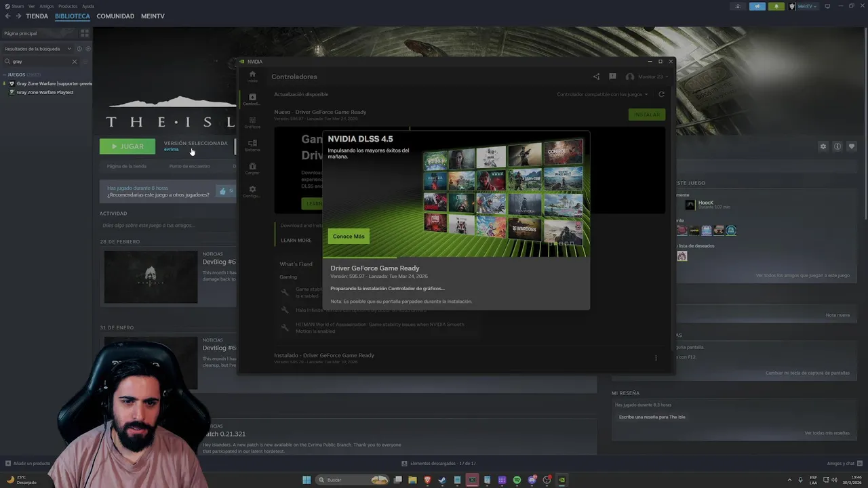Click LEARN MORE link in NVIDIA app
Viewport: 868px width, 488px height.
(x=296, y=240)
